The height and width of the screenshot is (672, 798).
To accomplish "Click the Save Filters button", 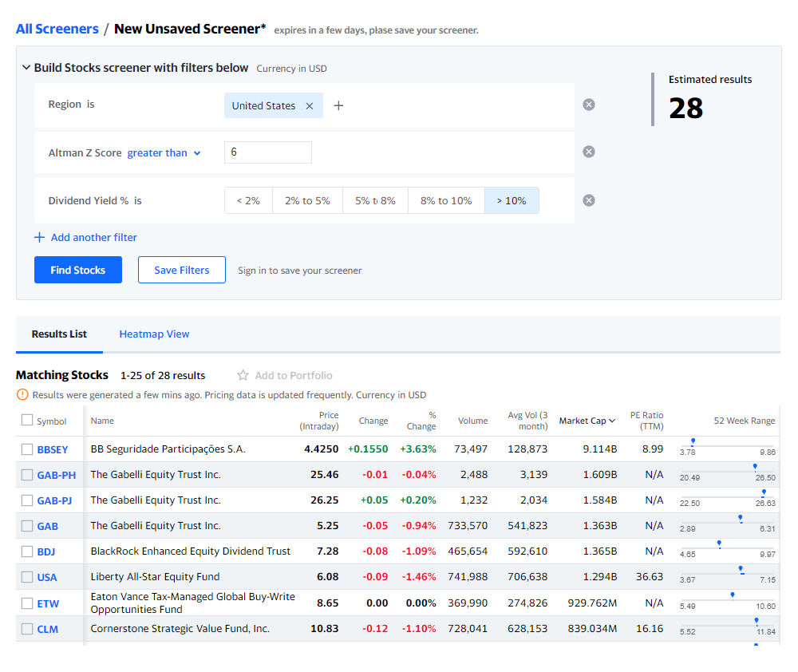I will pos(182,270).
